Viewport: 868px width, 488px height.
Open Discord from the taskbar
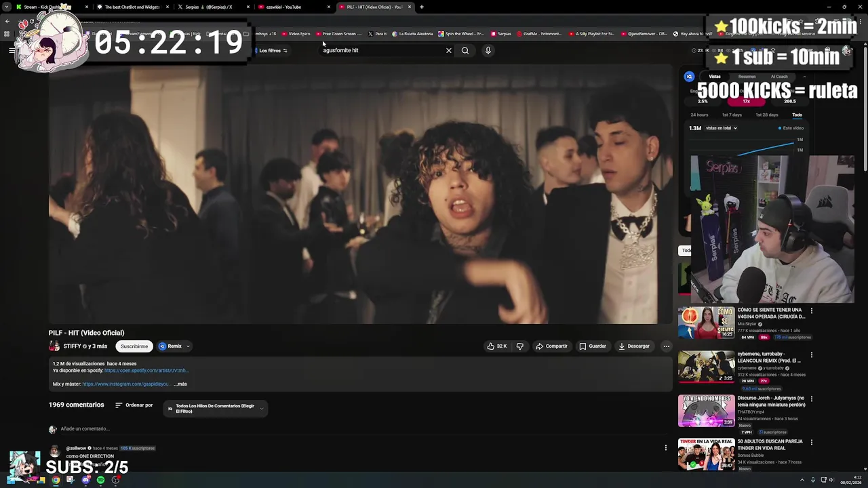click(x=85, y=480)
